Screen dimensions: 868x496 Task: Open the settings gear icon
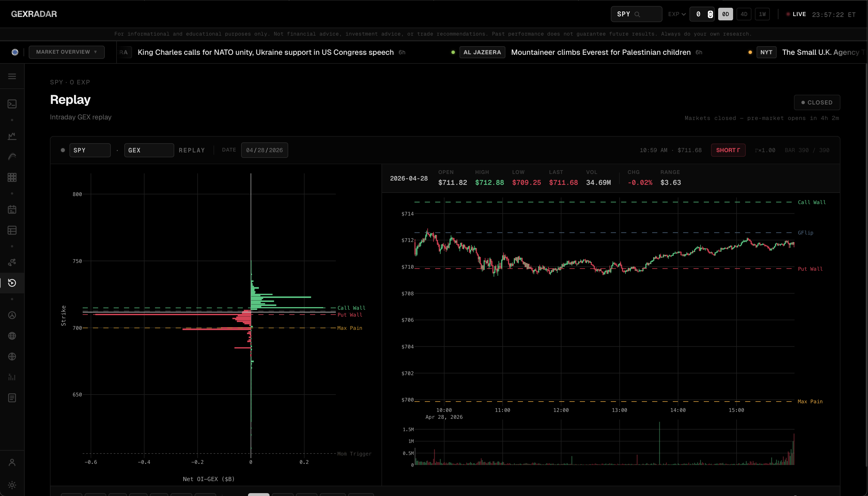[x=12, y=485]
